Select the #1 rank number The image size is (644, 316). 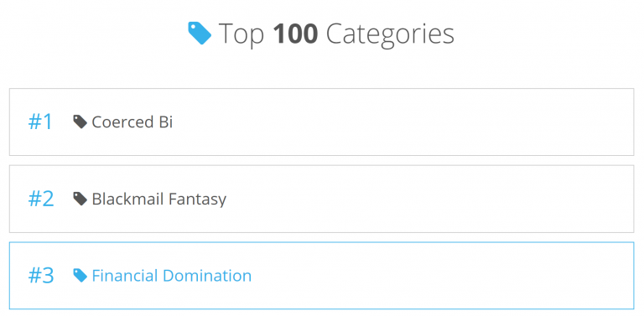point(40,122)
